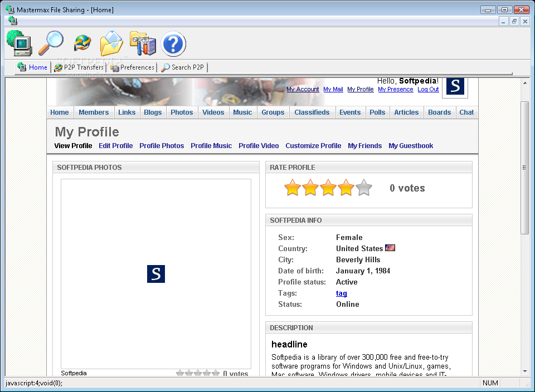Open the Classifieds navigation item

point(312,112)
